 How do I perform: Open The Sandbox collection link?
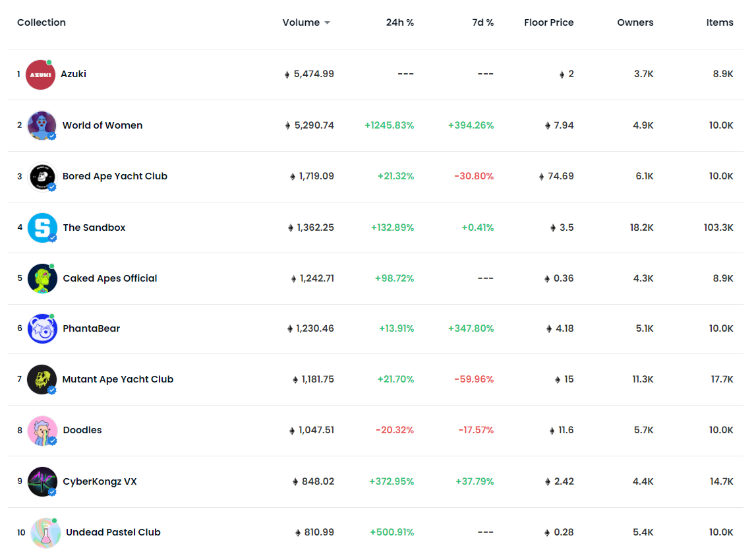point(94,228)
